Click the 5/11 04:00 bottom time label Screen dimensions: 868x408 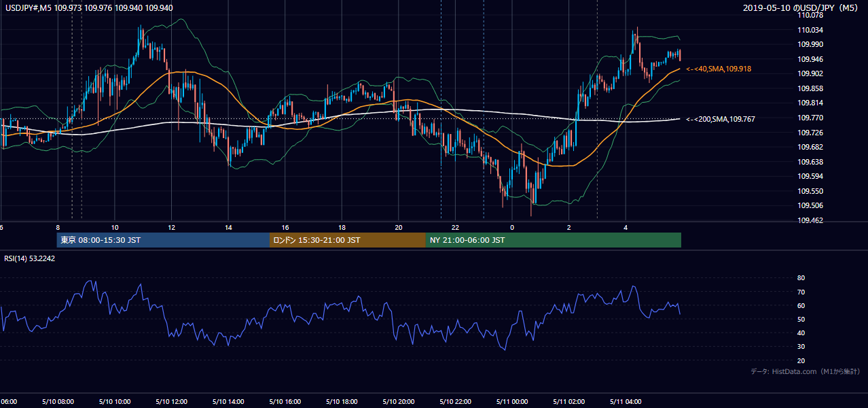626,402
